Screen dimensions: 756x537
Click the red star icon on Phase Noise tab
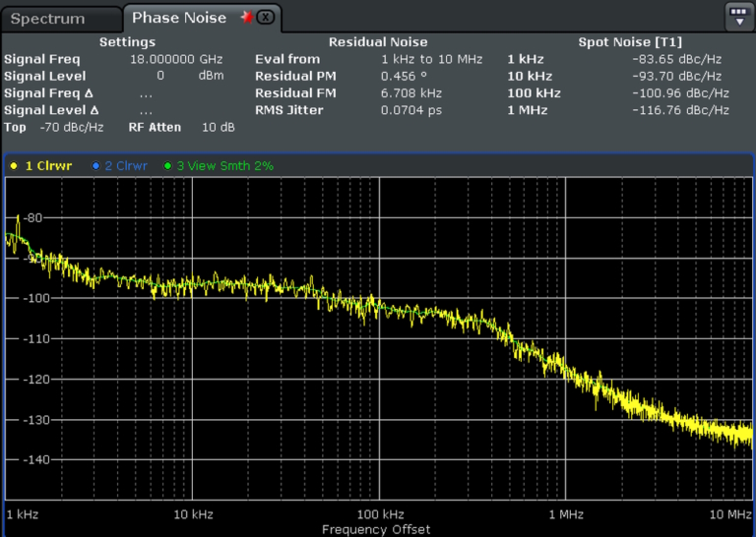tap(245, 17)
